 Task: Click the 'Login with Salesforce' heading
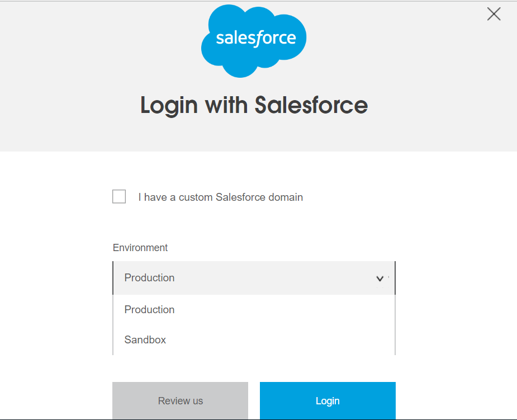[x=254, y=105]
